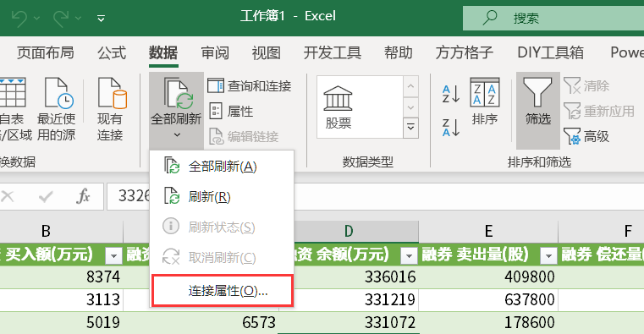Image resolution: width=644 pixels, height=334 pixels.
Task: Select the 股票 stocks data type
Action: pyautogui.click(x=338, y=107)
